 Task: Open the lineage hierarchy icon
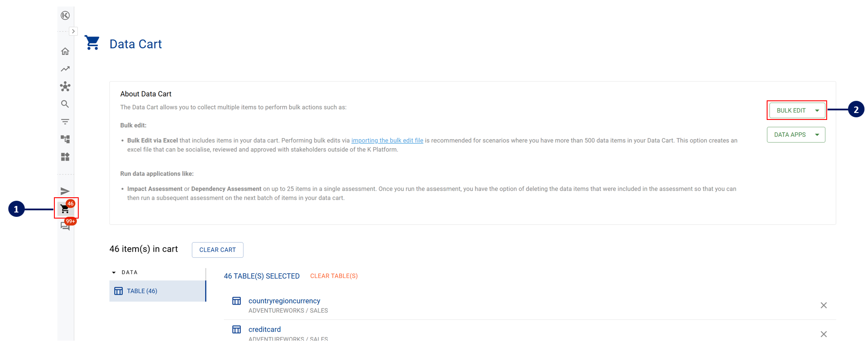coord(65,139)
